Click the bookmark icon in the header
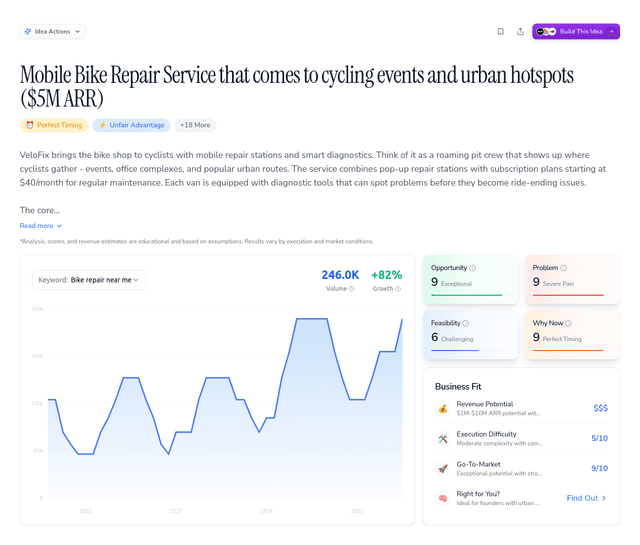The width and height of the screenshot is (640, 545). [500, 31]
